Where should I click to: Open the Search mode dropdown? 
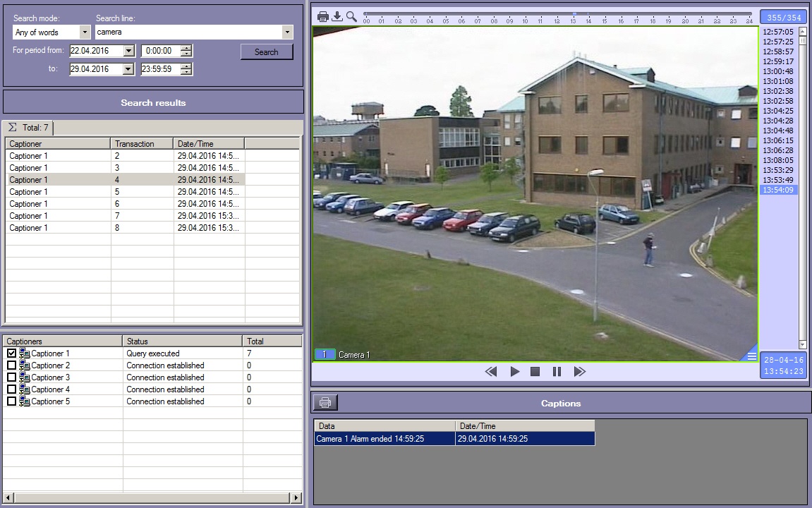coord(85,32)
